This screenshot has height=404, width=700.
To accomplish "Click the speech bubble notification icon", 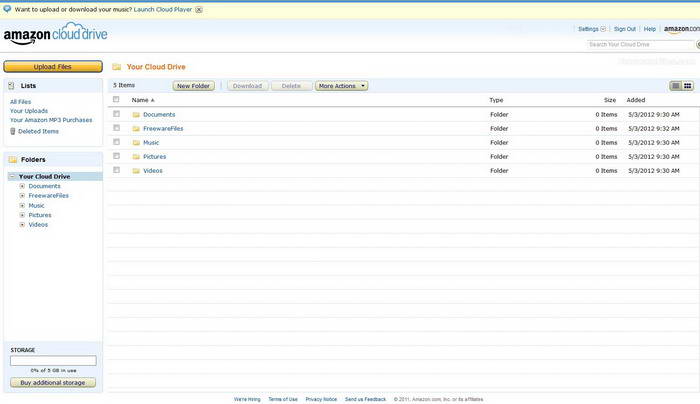I will [x=7, y=9].
